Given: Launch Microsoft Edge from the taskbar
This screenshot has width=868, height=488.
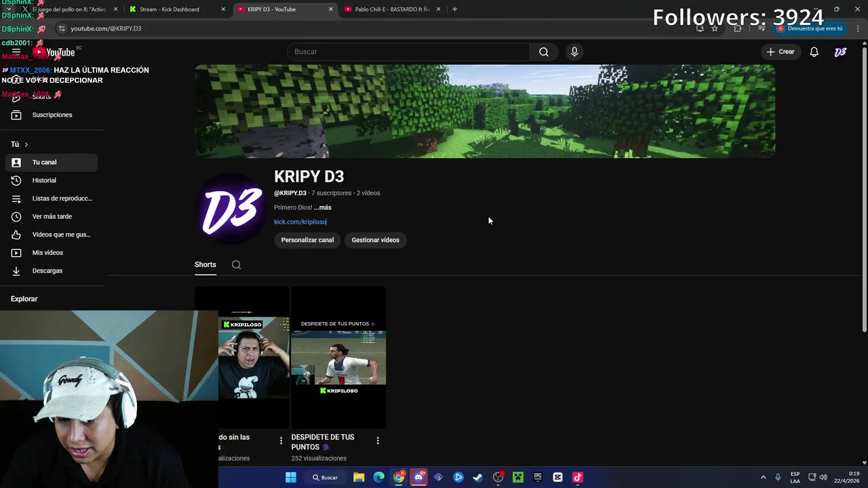Looking at the screenshot, I should click(378, 477).
